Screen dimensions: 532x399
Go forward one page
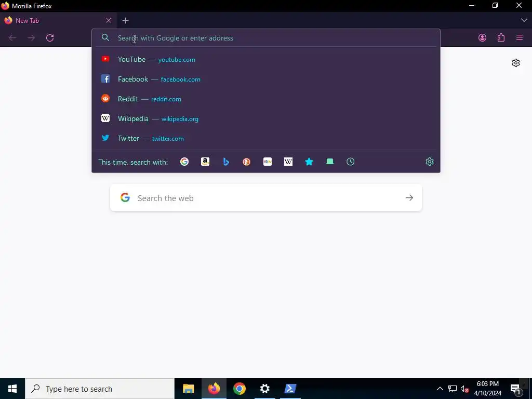pyautogui.click(x=31, y=37)
